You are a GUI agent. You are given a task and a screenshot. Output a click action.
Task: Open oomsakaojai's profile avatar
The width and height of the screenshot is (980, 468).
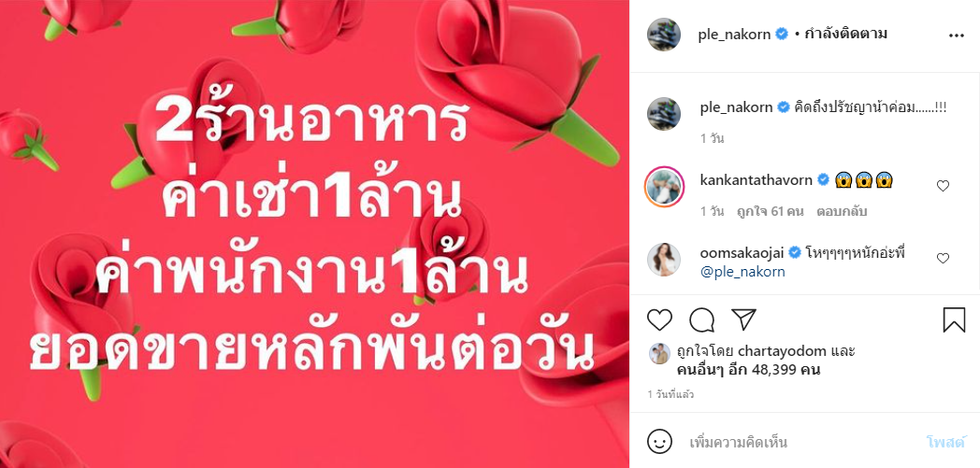tap(664, 259)
